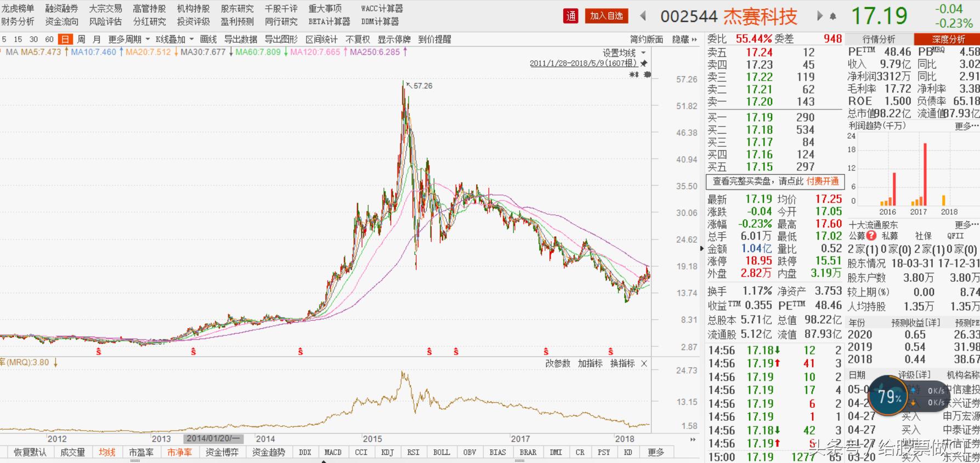
Task: Select KDJ indicator tab
Action: click(388, 453)
